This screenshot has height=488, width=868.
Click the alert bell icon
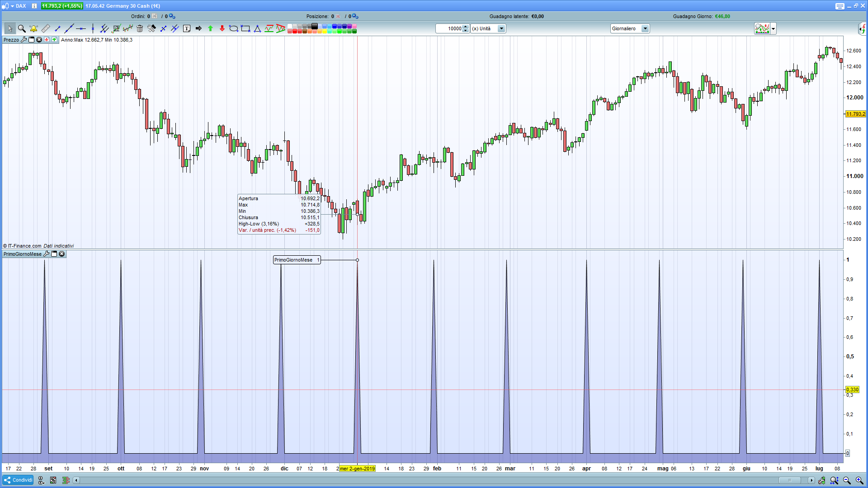pos(33,28)
